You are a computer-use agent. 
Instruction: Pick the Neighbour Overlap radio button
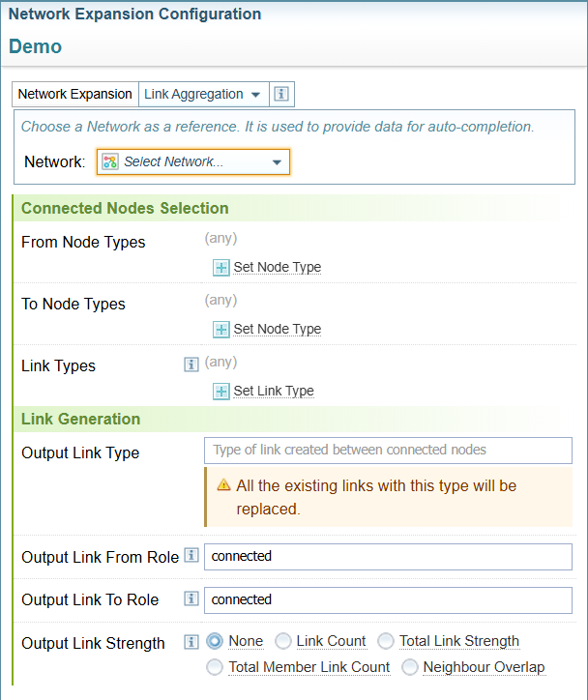point(410,667)
